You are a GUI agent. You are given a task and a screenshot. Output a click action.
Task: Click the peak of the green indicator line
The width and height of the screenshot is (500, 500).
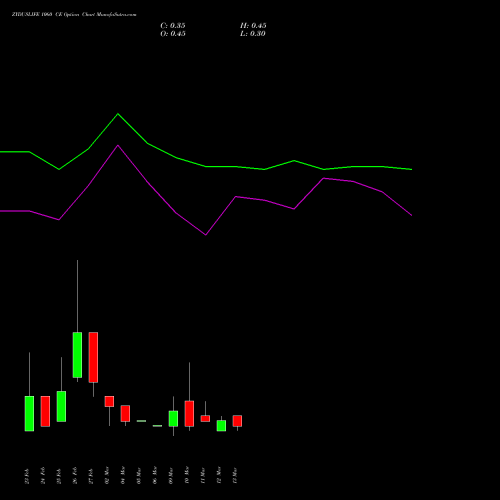click(x=118, y=114)
